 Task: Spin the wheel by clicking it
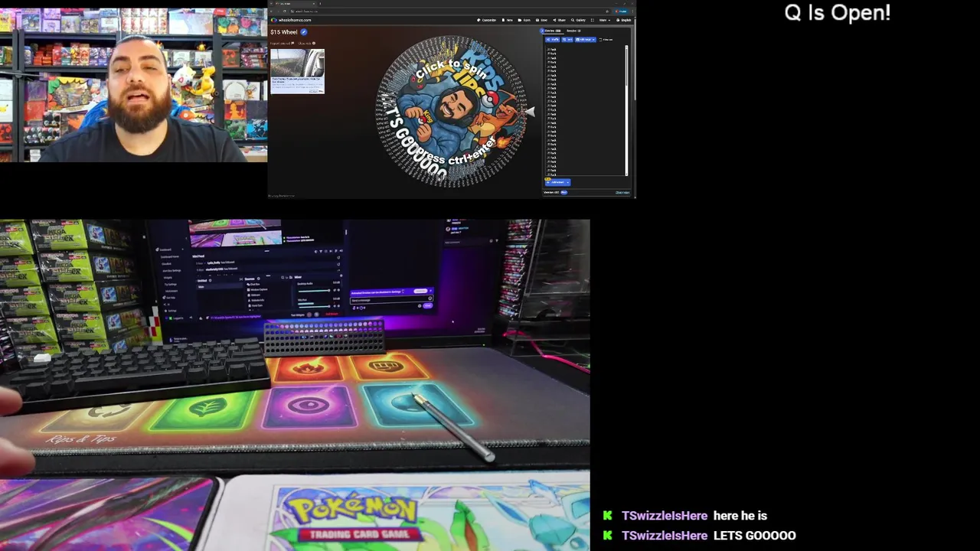point(452,111)
